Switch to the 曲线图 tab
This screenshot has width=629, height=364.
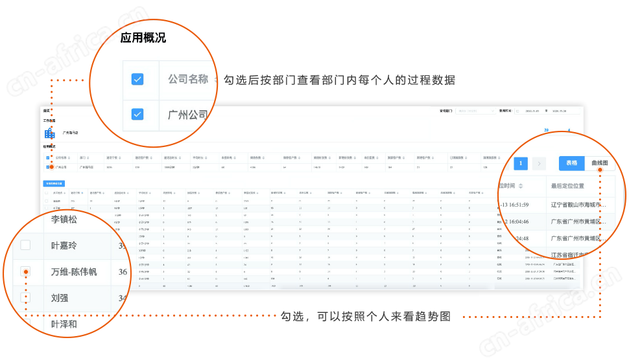point(600,163)
